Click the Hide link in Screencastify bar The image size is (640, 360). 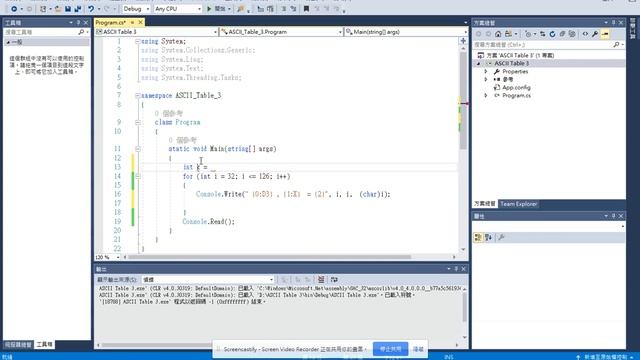click(418, 349)
